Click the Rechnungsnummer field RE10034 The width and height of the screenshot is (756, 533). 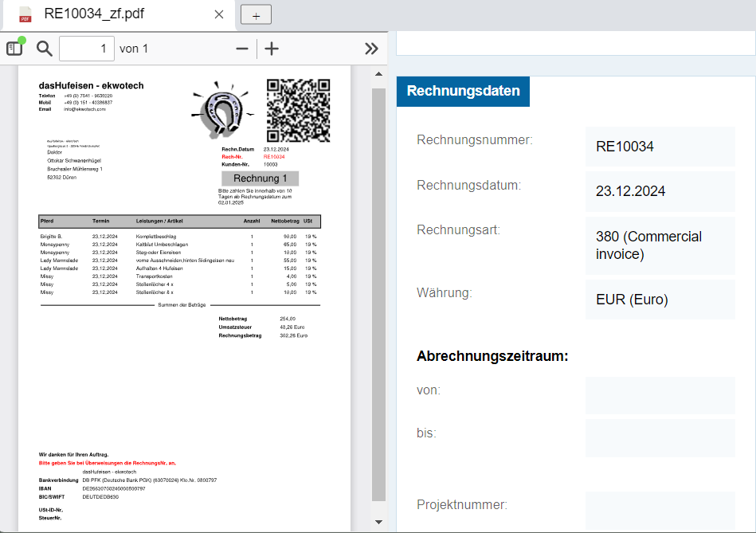click(x=660, y=147)
